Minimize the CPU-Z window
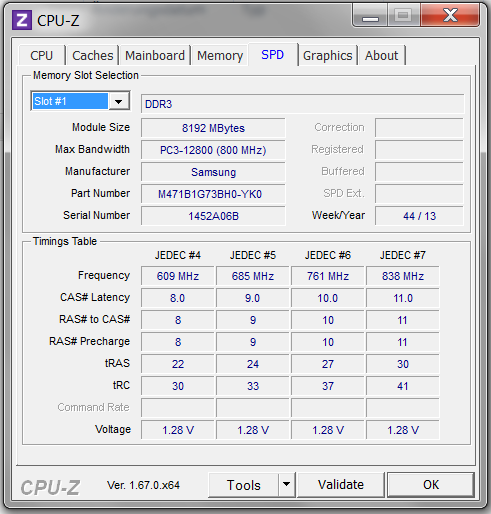The height and width of the screenshot is (514, 491). coord(370,16)
